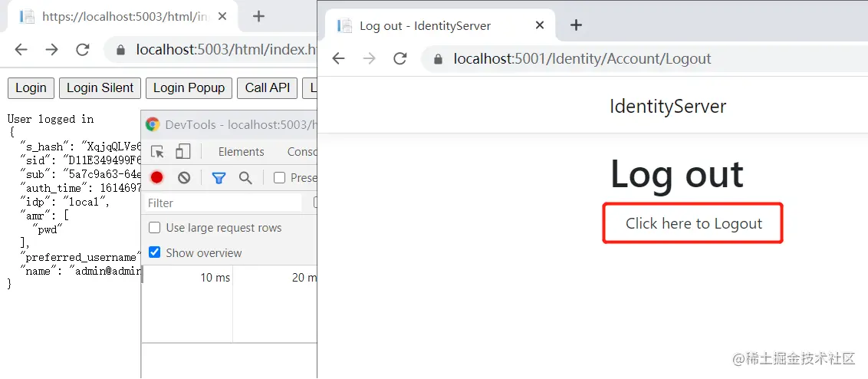
Task: Click the Log out page heading
Action: click(x=676, y=174)
